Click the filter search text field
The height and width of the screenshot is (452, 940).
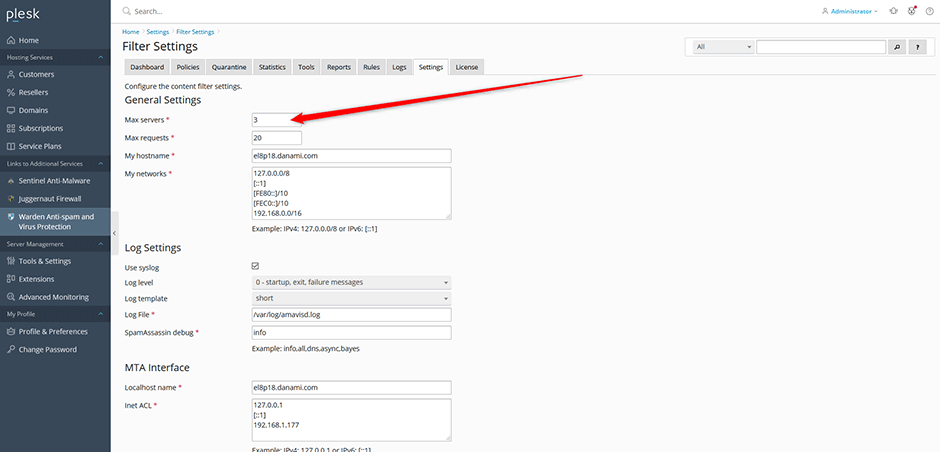click(821, 47)
